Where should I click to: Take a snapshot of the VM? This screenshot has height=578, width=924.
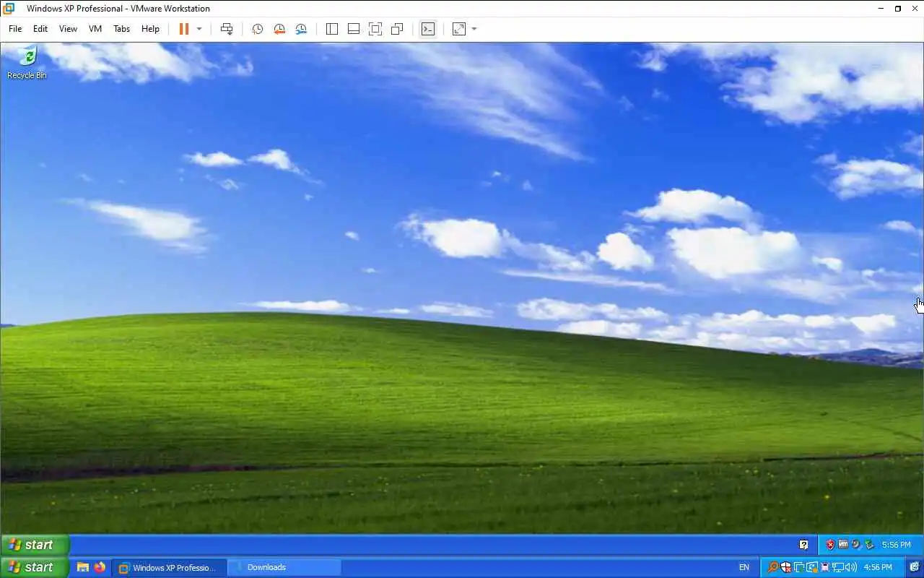tap(257, 29)
